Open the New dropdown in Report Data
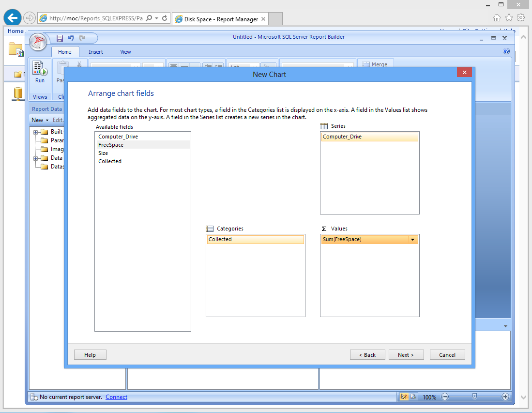This screenshot has height=413, width=532. 40,120
